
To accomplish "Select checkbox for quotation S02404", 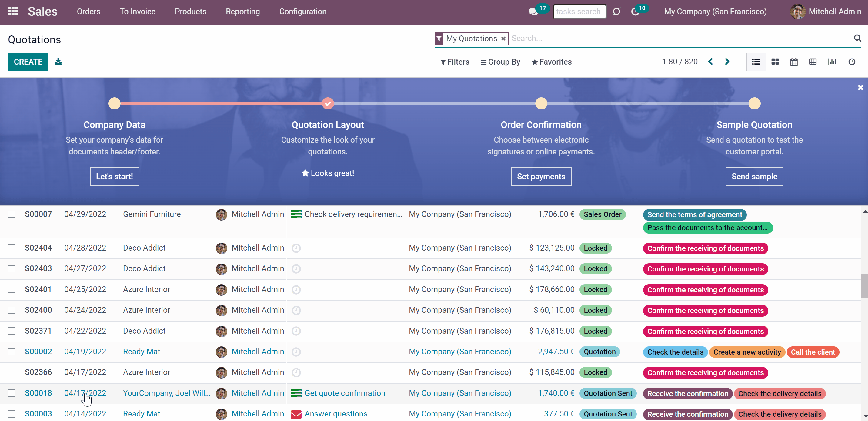I will 12,248.
